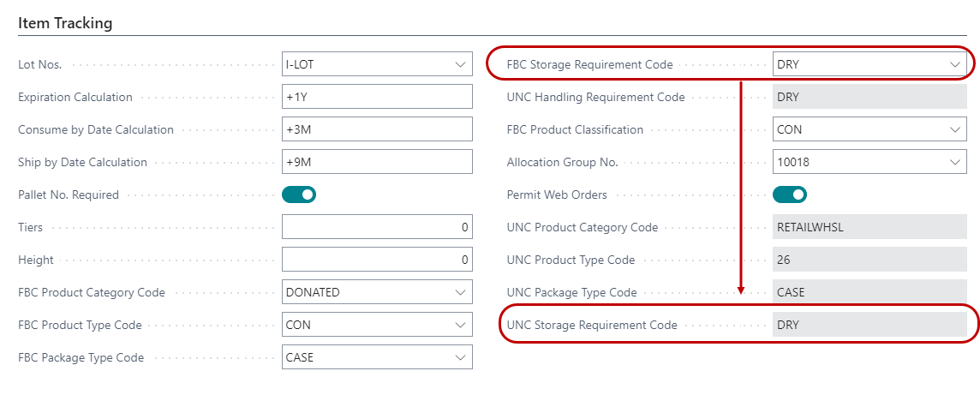
Task: Select Consume by Date Calculation field
Action: (x=377, y=129)
